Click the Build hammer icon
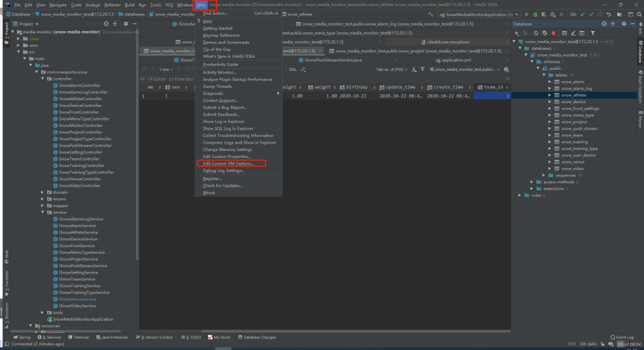This screenshot has width=644, height=350. point(431,14)
